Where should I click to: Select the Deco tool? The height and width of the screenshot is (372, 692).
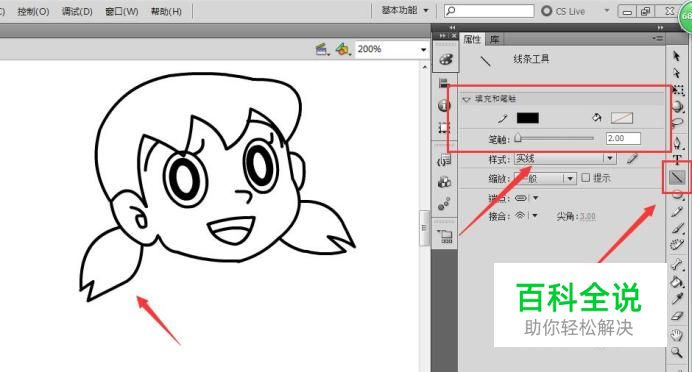[677, 245]
